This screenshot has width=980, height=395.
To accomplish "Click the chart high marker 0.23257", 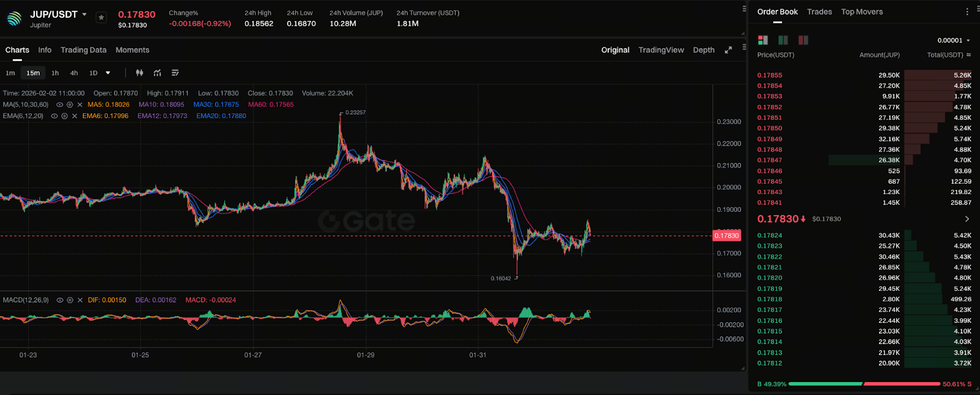I will 355,113.
